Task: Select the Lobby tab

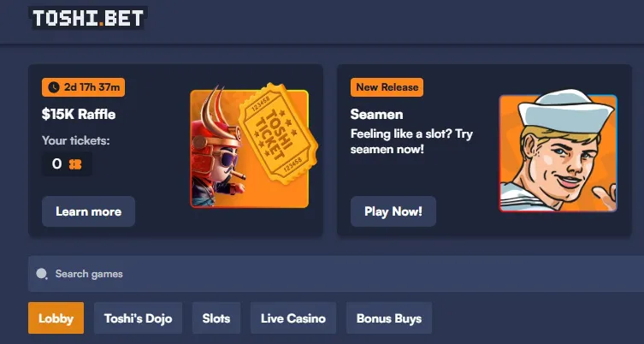Action: [56, 318]
